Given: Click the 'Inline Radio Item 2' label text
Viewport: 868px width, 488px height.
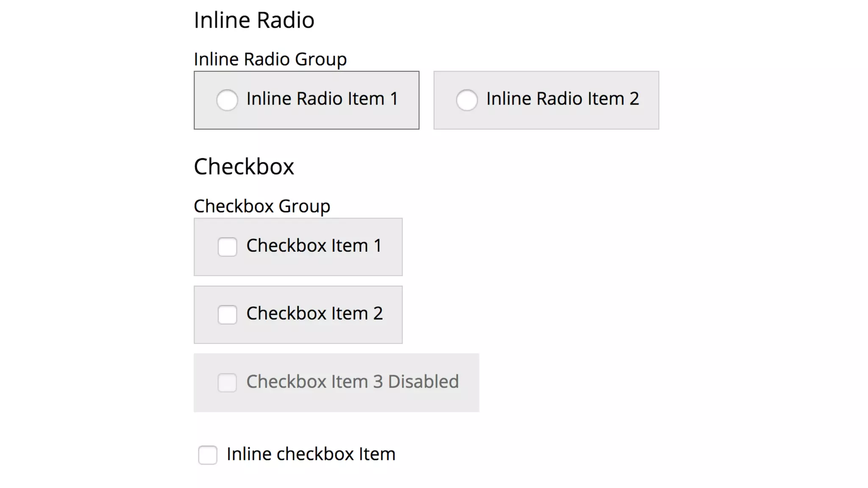Looking at the screenshot, I should (x=562, y=99).
